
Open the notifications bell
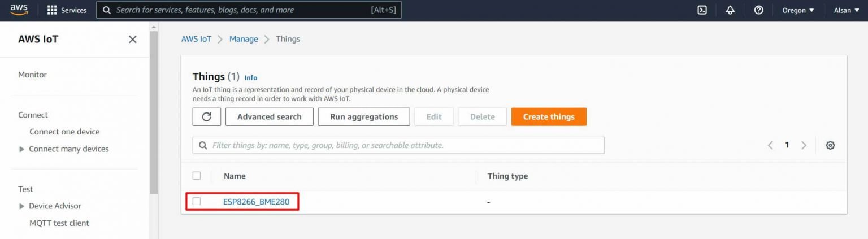[730, 10]
